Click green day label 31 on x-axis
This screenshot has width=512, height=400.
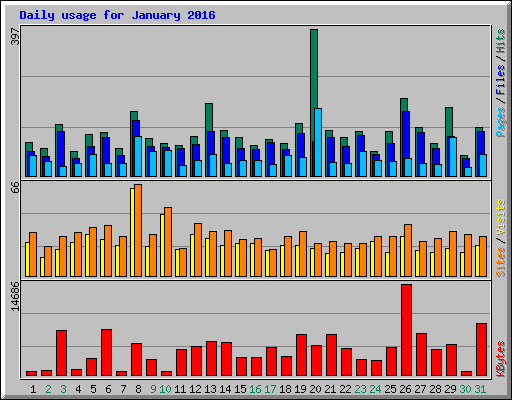click(480, 389)
